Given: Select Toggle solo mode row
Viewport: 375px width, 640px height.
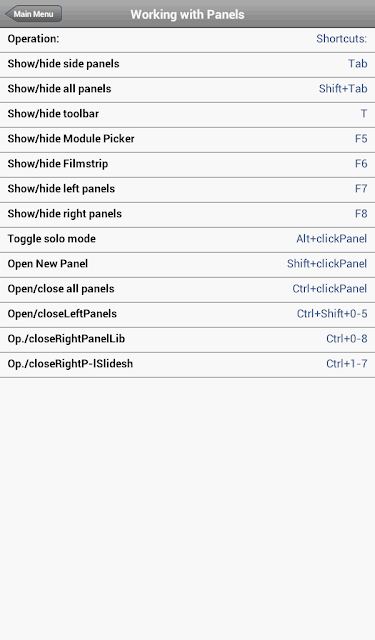Looking at the screenshot, I should click(x=187, y=239).
